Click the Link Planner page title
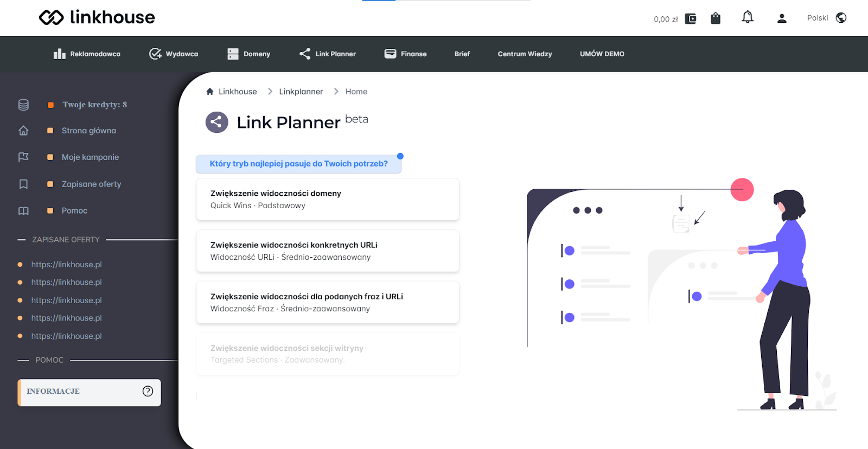The width and height of the screenshot is (868, 449). [289, 123]
